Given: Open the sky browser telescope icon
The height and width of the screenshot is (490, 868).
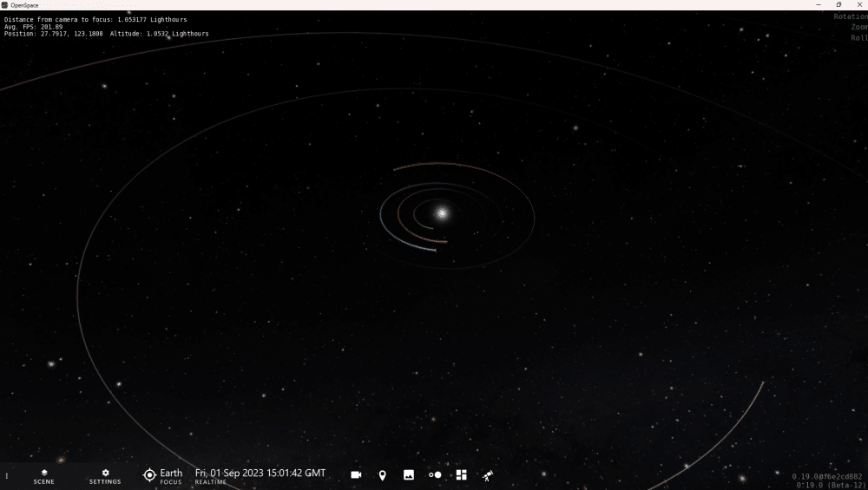Looking at the screenshot, I should coord(488,475).
